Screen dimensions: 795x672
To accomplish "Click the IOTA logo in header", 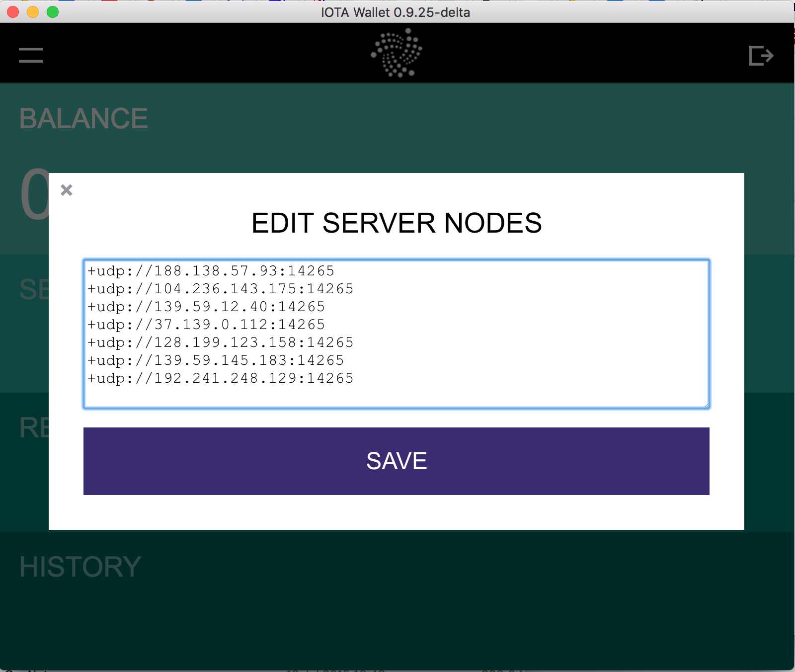I will pos(397,53).
